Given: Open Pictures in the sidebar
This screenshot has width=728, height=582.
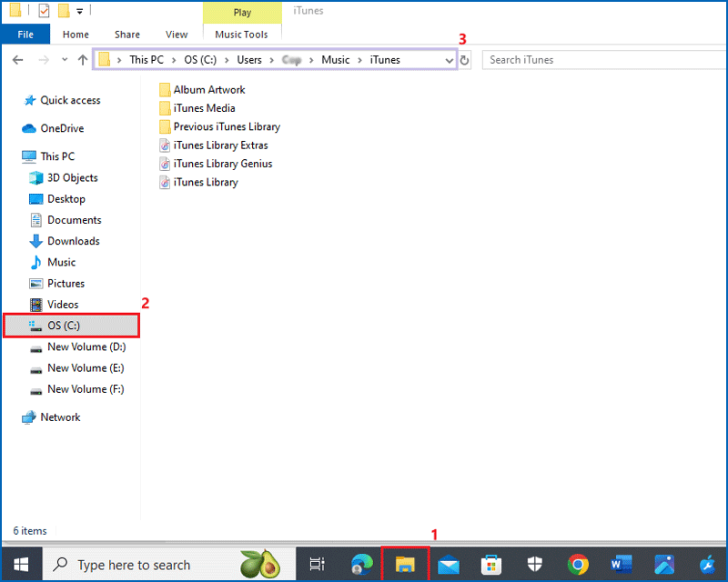Looking at the screenshot, I should pyautogui.click(x=57, y=284).
